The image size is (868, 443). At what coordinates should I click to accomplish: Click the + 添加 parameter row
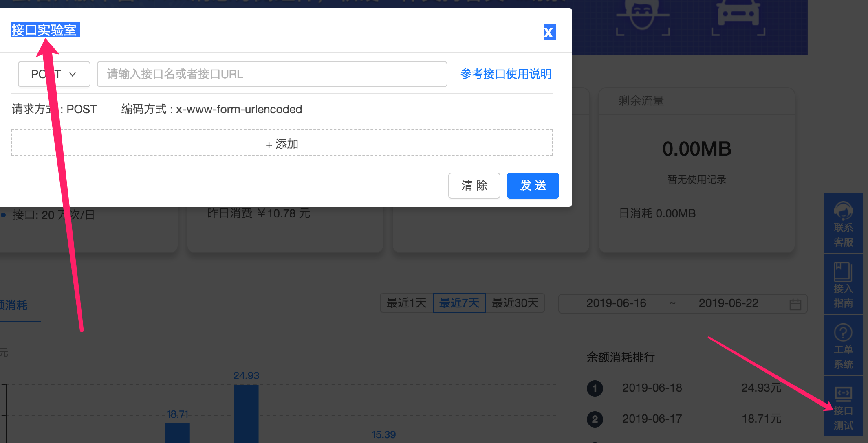(x=282, y=143)
